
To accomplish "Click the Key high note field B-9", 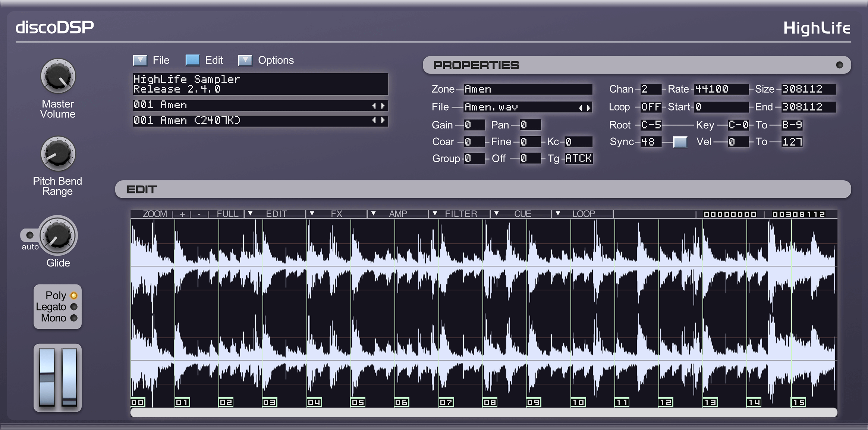I will (x=792, y=125).
